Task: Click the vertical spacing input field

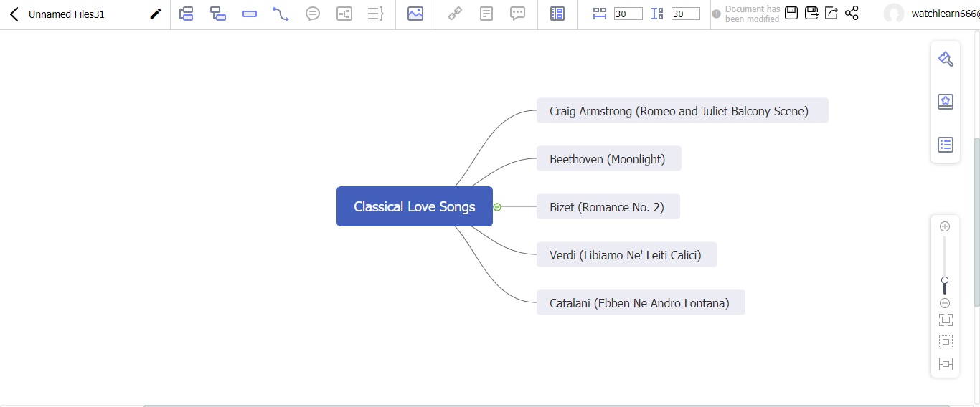Action: 685,14
